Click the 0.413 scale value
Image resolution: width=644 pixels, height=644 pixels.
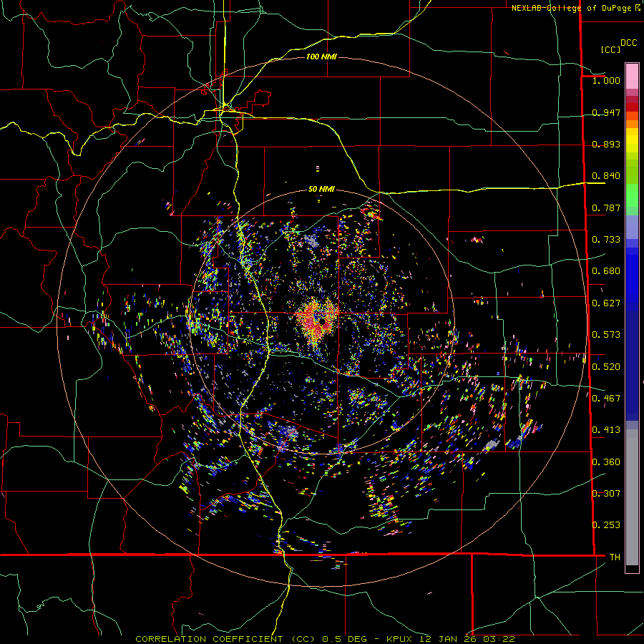(606, 430)
